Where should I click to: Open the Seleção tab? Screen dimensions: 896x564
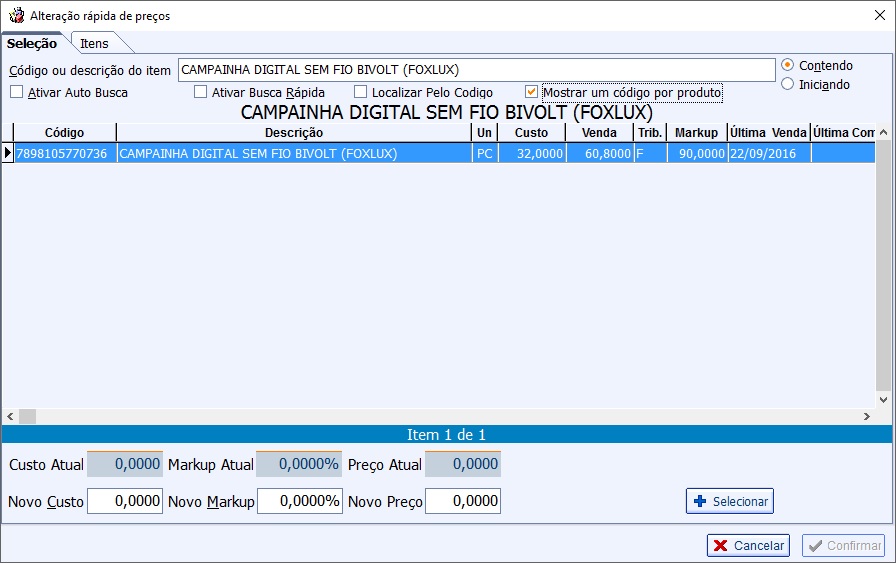coord(32,43)
